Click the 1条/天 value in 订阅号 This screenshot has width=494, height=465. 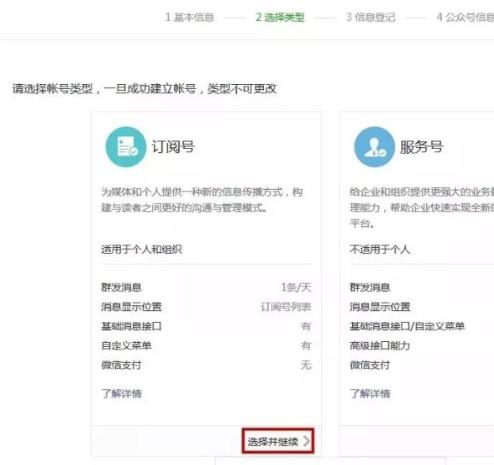[296, 287]
